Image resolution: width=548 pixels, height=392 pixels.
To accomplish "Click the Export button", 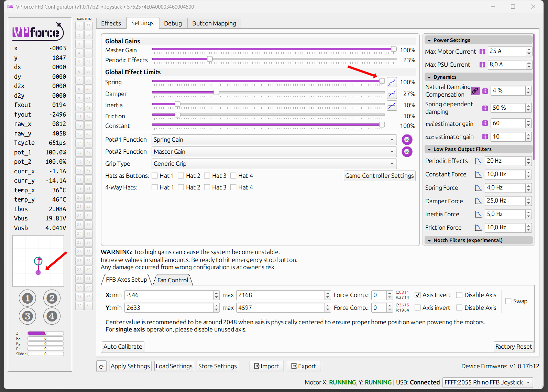I will [x=304, y=366].
